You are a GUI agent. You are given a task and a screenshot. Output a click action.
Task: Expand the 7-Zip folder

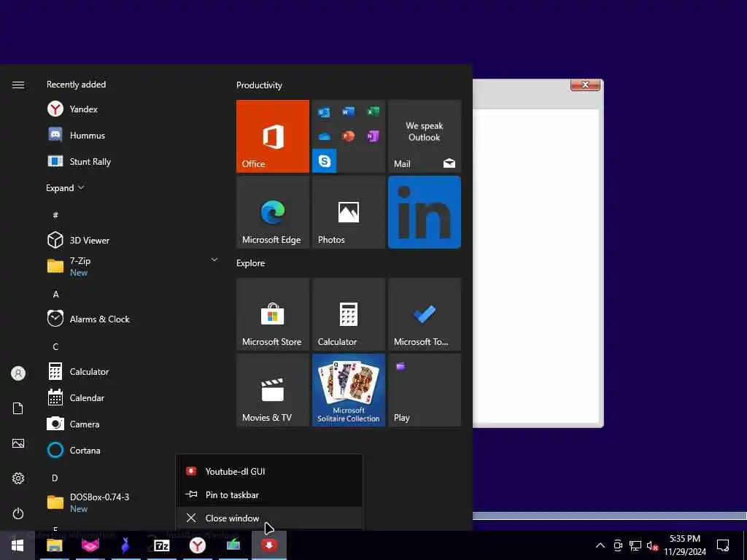click(x=132, y=266)
